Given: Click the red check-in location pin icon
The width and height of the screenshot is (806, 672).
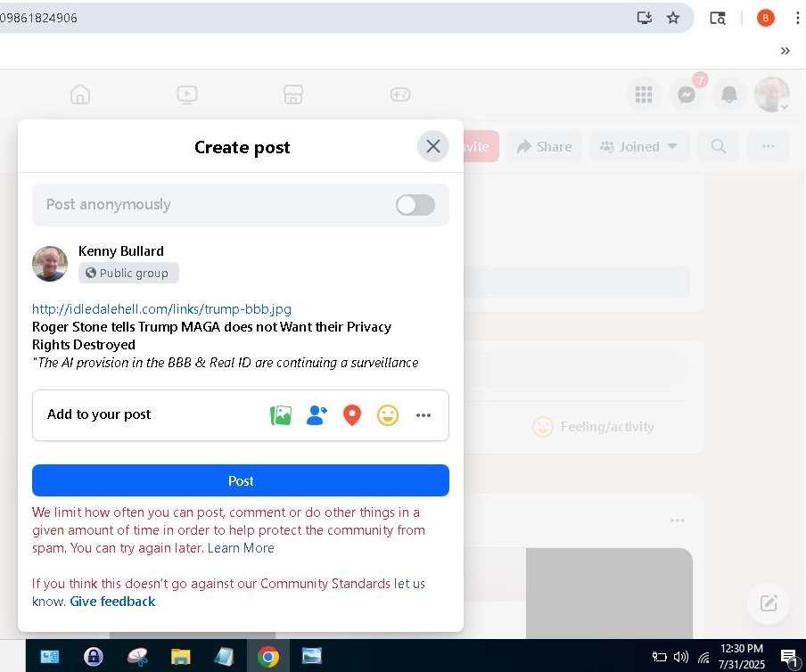Looking at the screenshot, I should click(x=352, y=415).
